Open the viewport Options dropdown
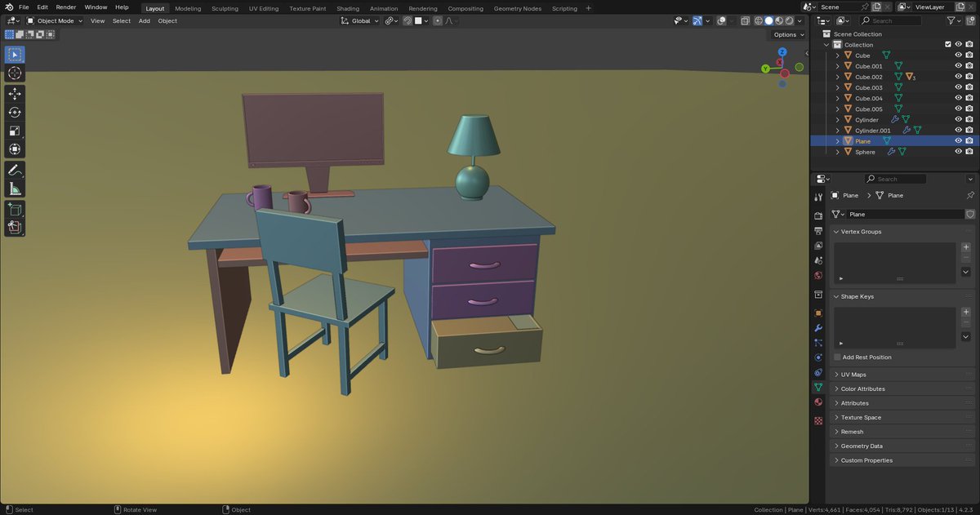The width and height of the screenshot is (980, 515). pos(788,34)
